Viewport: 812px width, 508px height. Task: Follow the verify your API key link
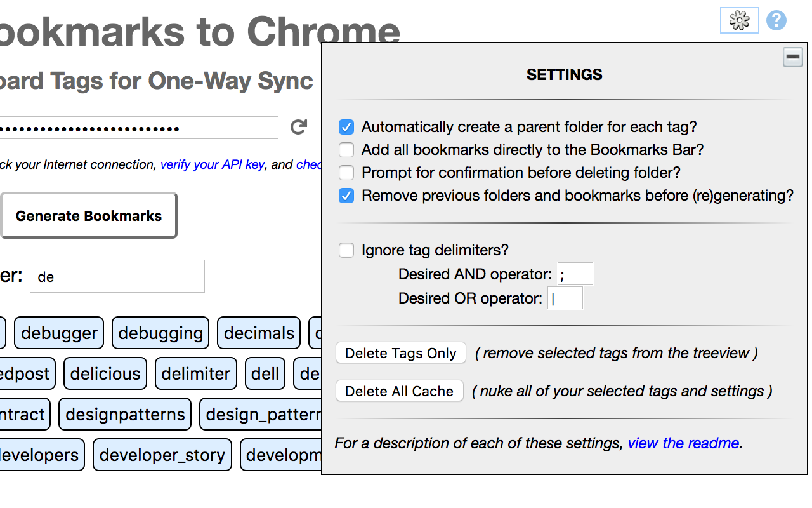212,164
